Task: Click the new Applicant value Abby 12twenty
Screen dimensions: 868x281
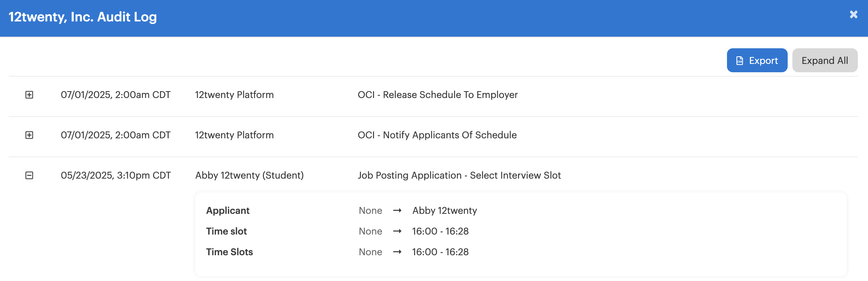Action: point(445,211)
